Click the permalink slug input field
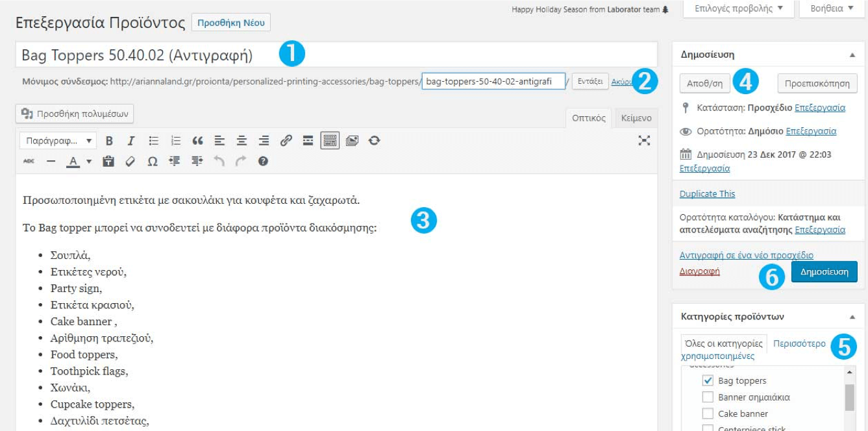Image resolution: width=868 pixels, height=431 pixels. (493, 82)
